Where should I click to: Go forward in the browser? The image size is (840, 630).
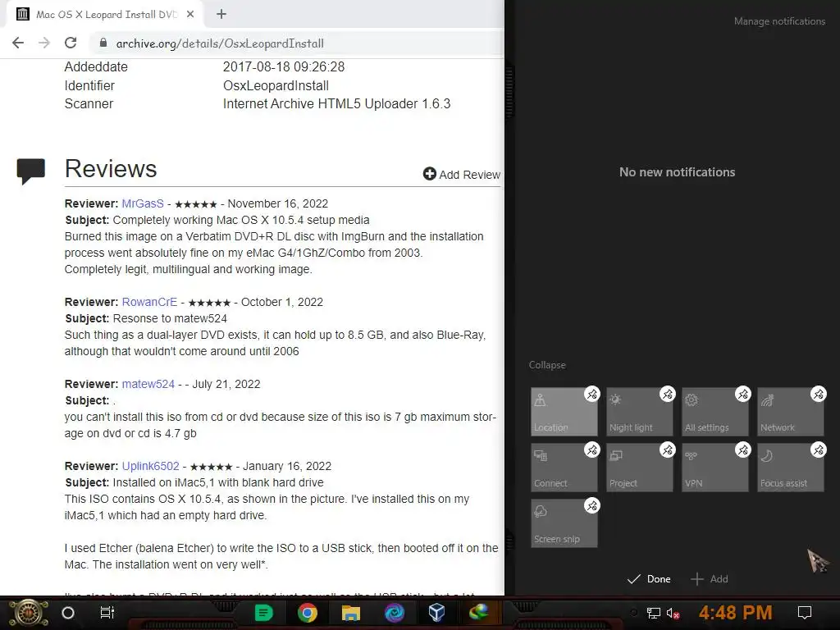tap(44, 43)
